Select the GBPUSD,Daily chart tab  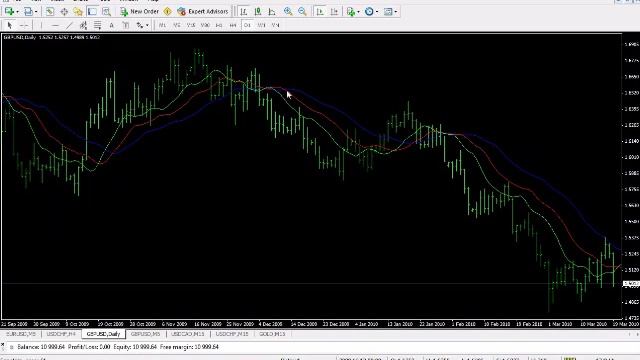[103, 334]
